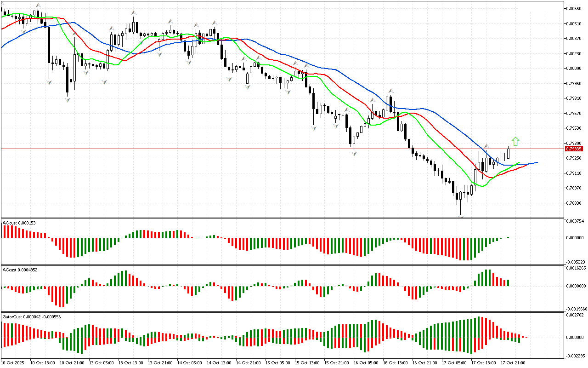Click the 0.78830 price scale label
Screen dimensions: 588x368
[574, 203]
